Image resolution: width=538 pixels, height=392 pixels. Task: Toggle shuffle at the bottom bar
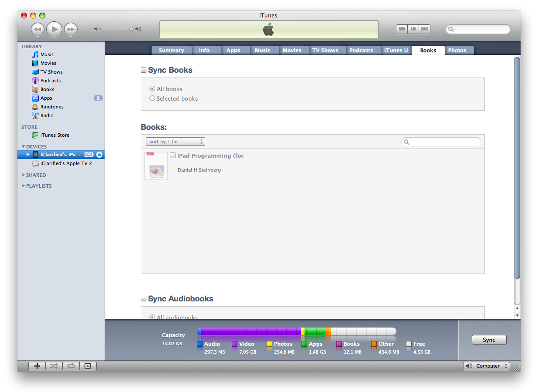[54, 366]
